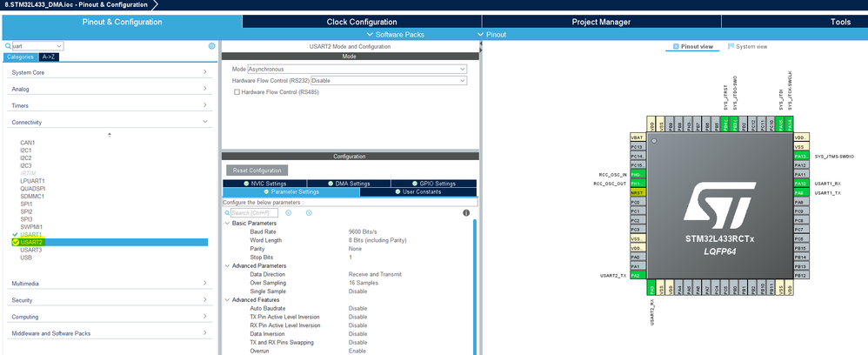Open Hardware Flow Control (RS232) dropdown
This screenshot has width=868, height=355.
click(389, 80)
